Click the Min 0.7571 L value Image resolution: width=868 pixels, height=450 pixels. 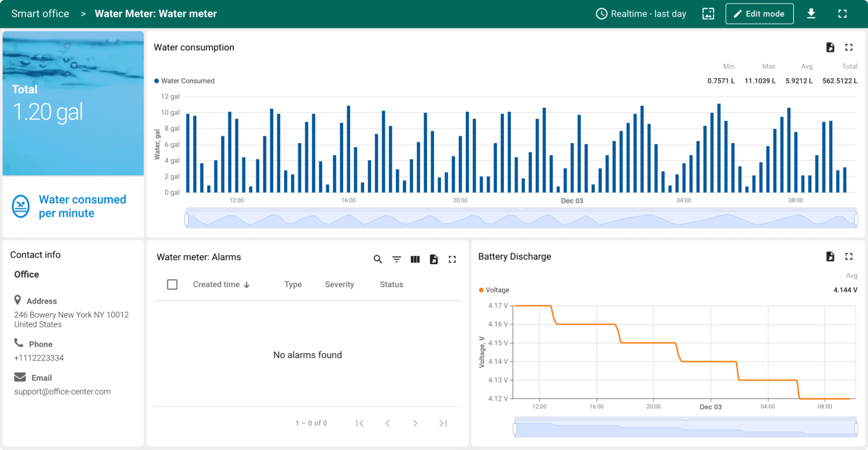pos(720,81)
